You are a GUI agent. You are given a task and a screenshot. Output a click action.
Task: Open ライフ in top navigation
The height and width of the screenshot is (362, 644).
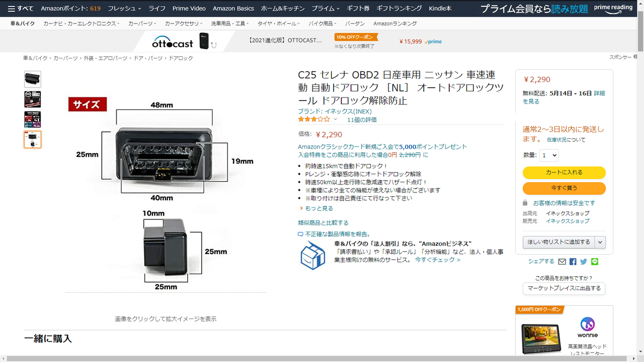pos(157,9)
